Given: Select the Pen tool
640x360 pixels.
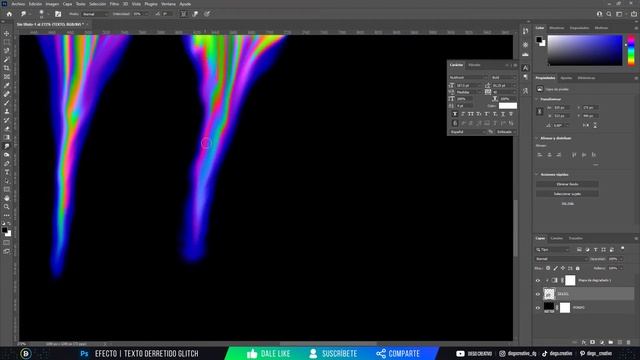Looking at the screenshot, I should pyautogui.click(x=7, y=164).
